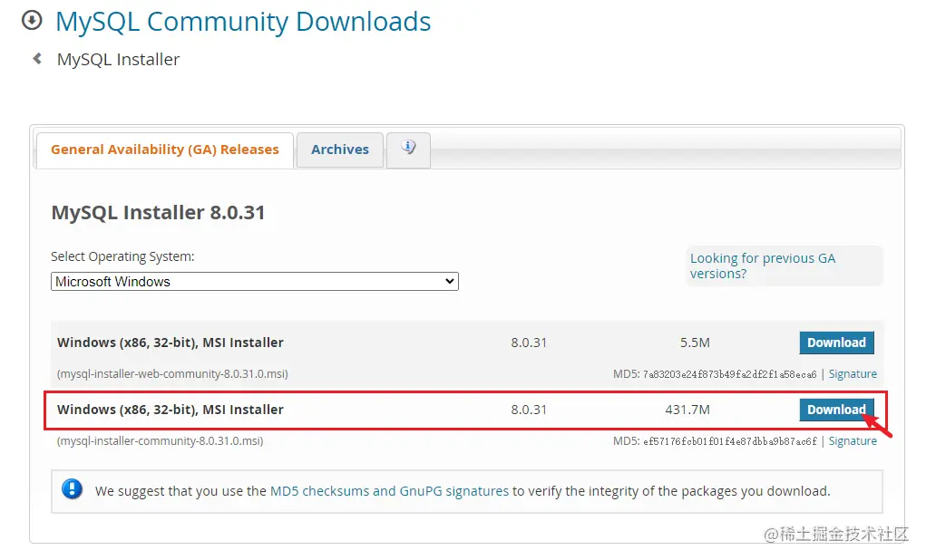This screenshot has height=560, width=926.
Task: Open Signature link for mysql-installer-community 8.0.31.0
Action: click(x=853, y=441)
